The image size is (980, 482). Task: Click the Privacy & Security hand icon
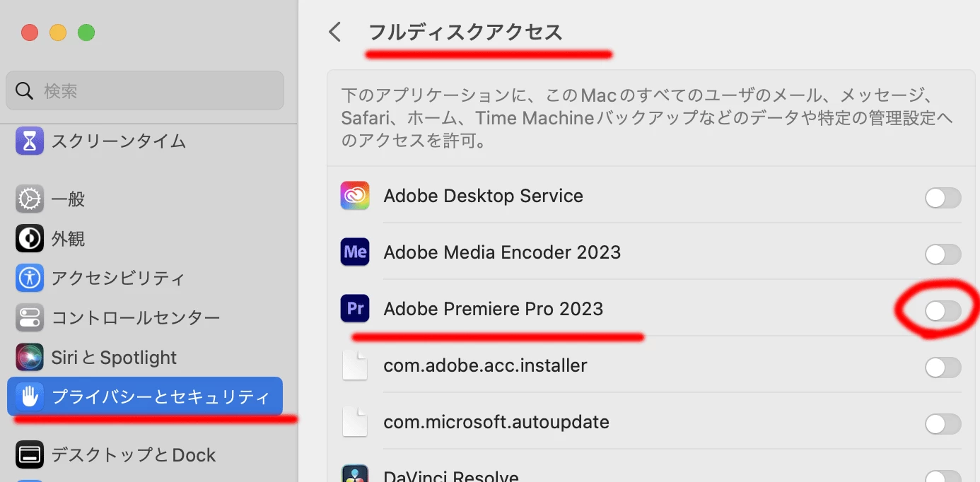click(x=30, y=396)
